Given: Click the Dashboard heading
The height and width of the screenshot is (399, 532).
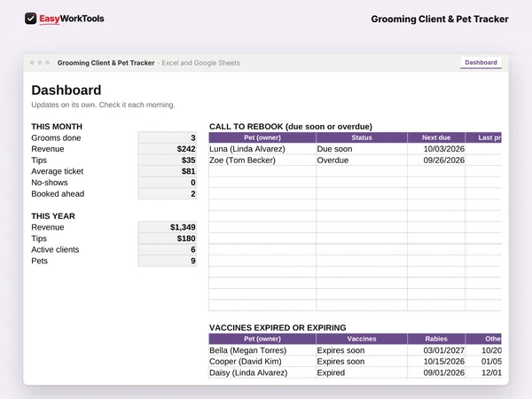Looking at the screenshot, I should point(66,90).
